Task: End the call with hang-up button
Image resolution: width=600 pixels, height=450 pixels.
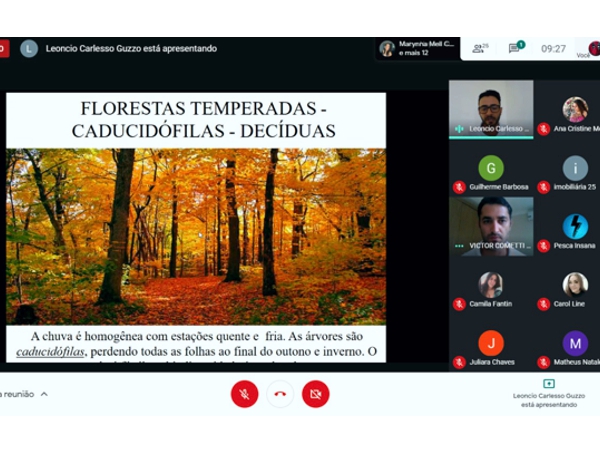Action: [280, 394]
